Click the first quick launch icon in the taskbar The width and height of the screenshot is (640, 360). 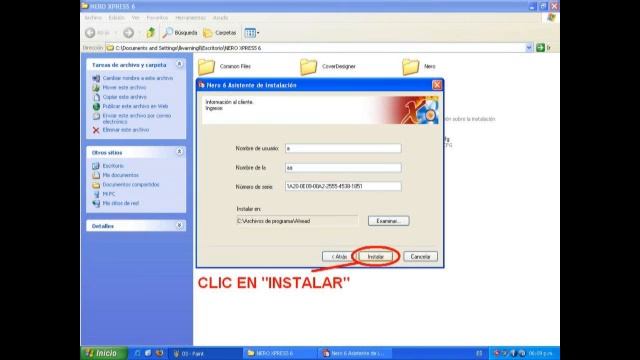[138, 353]
